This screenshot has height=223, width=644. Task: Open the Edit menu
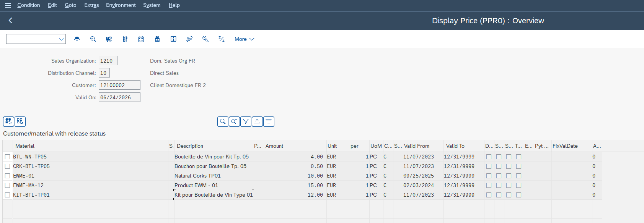coord(52,5)
